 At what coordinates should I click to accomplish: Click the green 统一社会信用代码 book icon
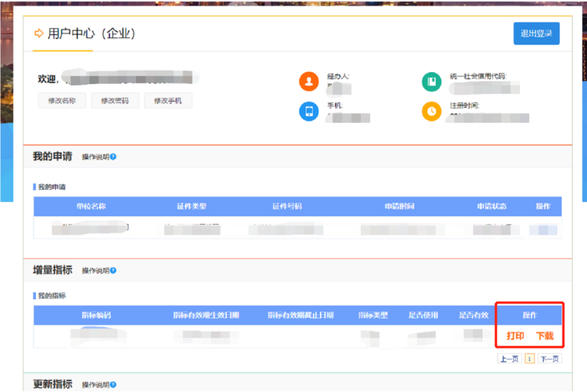tap(432, 81)
